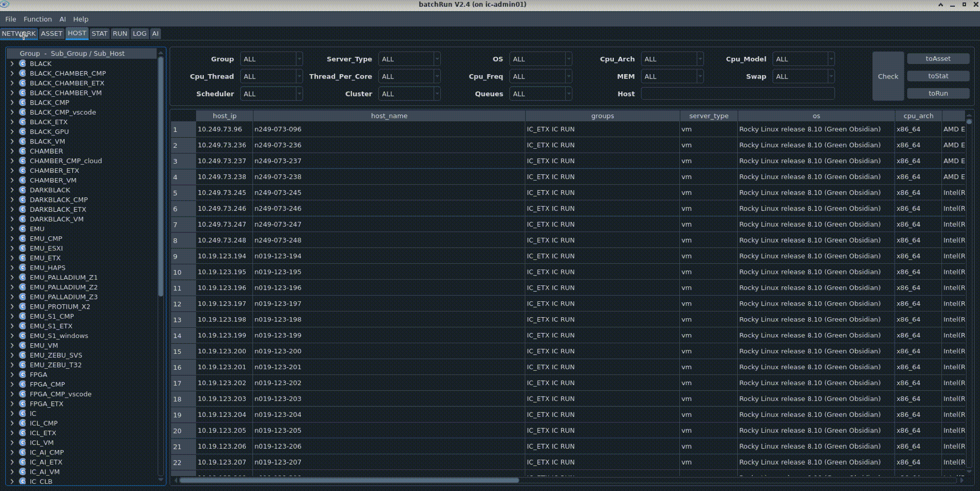Viewport: 980px width, 491px height.
Task: Select row header number 12
Action: pos(183,304)
